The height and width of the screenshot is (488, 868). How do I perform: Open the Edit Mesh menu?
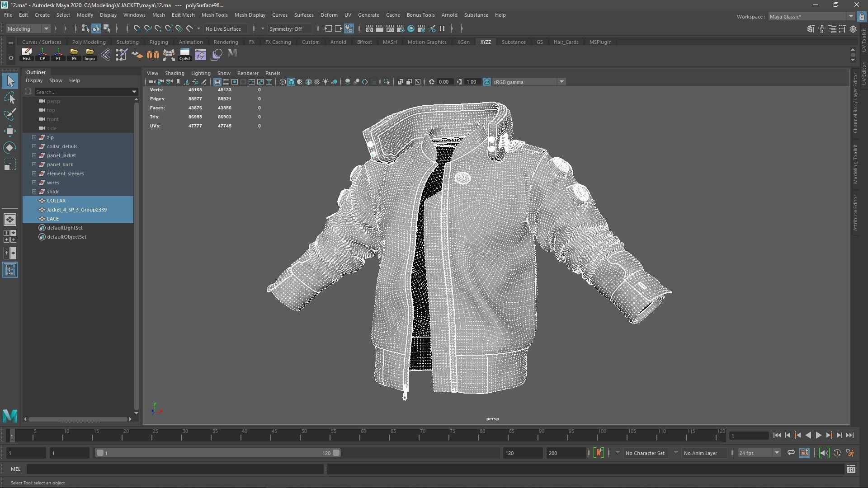[183, 15]
